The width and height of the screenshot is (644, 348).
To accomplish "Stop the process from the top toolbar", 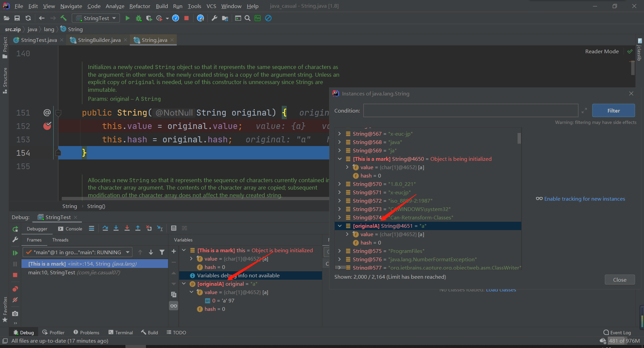I will click(x=186, y=18).
